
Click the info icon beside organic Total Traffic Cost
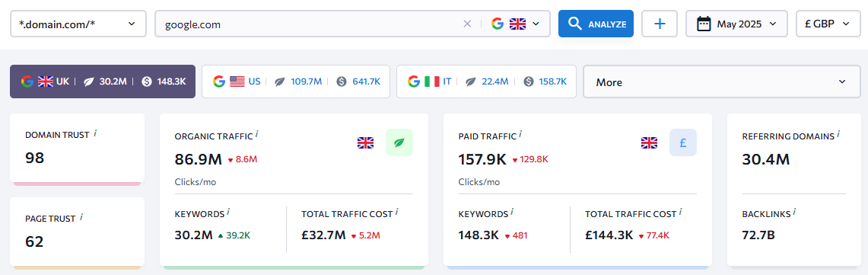click(397, 213)
